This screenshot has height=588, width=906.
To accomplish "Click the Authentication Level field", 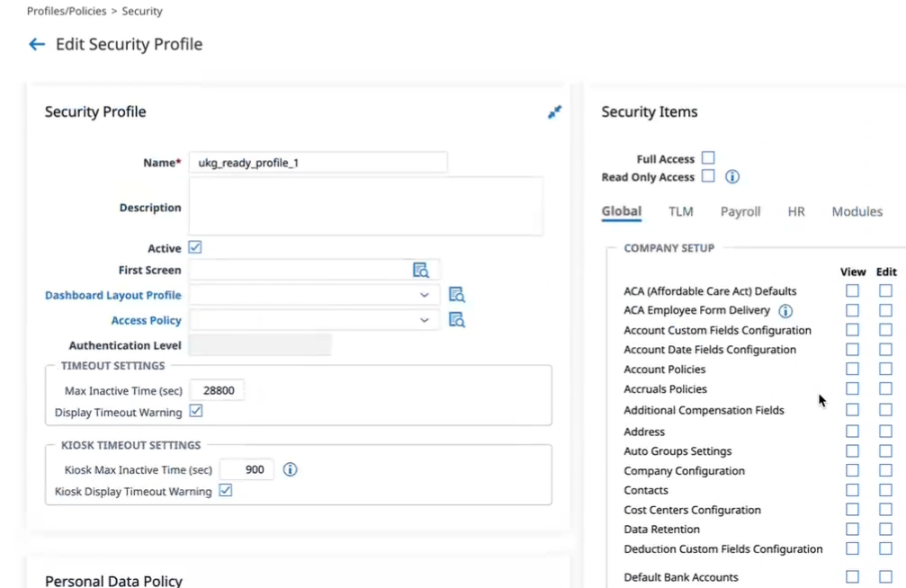I will (260, 345).
